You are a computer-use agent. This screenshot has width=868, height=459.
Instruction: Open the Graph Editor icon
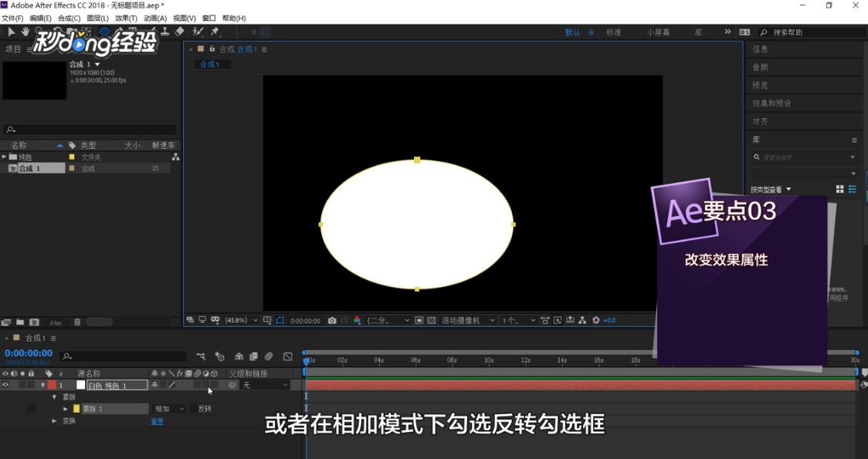coord(288,356)
